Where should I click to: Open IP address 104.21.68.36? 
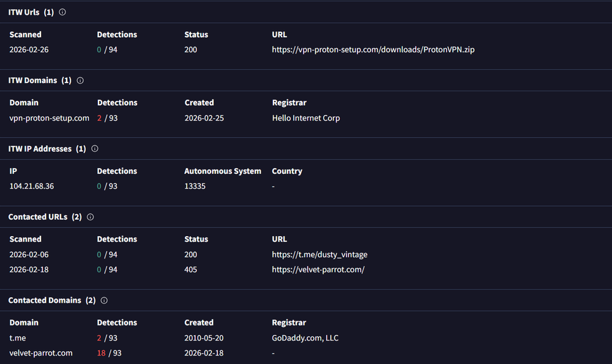coord(31,186)
